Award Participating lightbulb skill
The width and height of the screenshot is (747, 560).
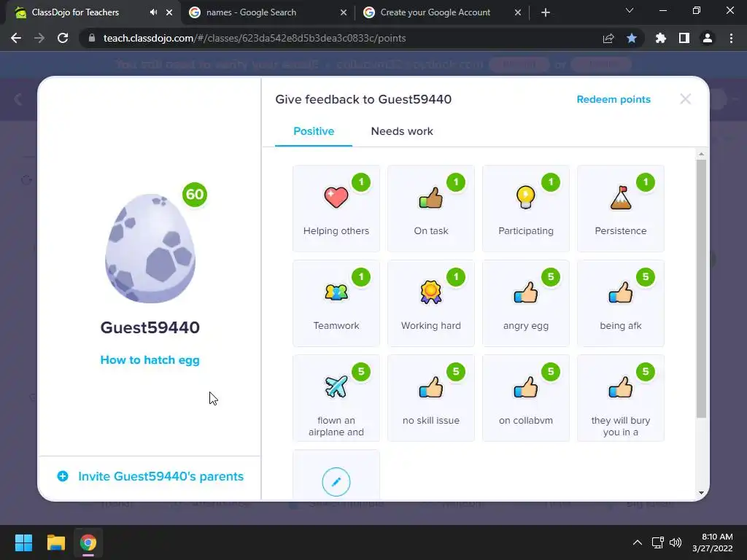[525, 209]
